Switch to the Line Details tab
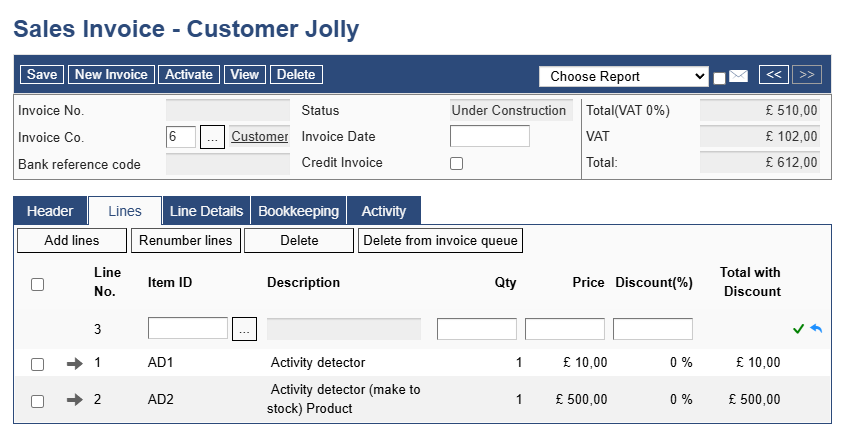This screenshot has height=443, width=845. pos(206,211)
